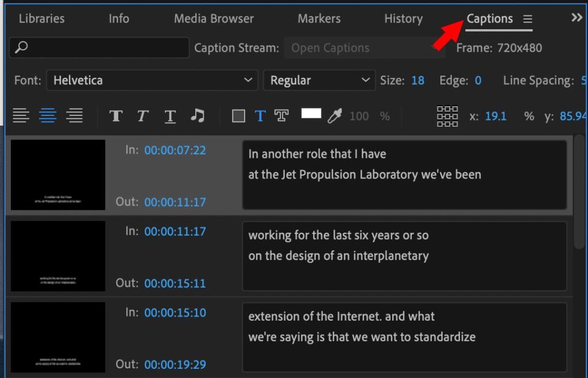Select the text color T icon
Viewport: 588px width, 378px height.
coord(260,116)
